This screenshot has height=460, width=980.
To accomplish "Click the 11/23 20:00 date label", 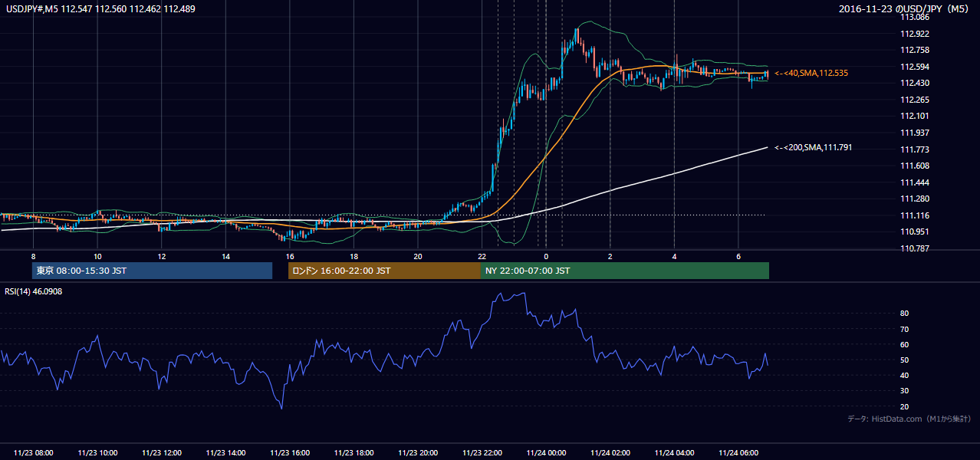I will pyautogui.click(x=418, y=453).
